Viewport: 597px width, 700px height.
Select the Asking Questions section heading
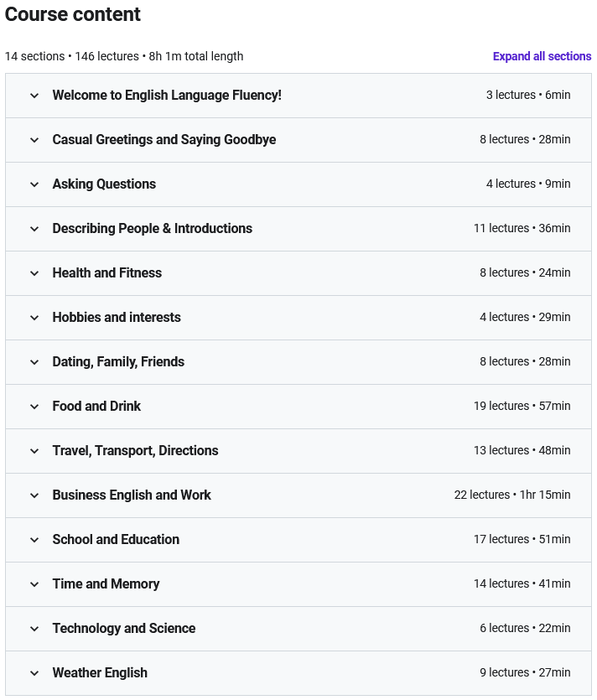coord(104,184)
